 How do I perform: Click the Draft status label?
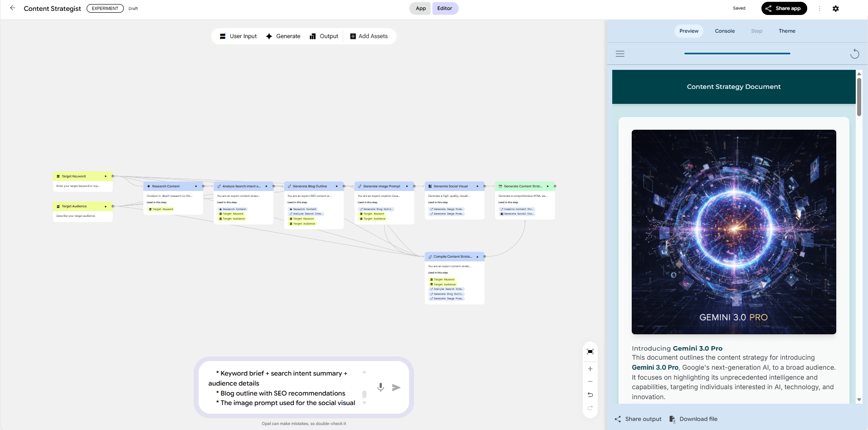click(133, 9)
